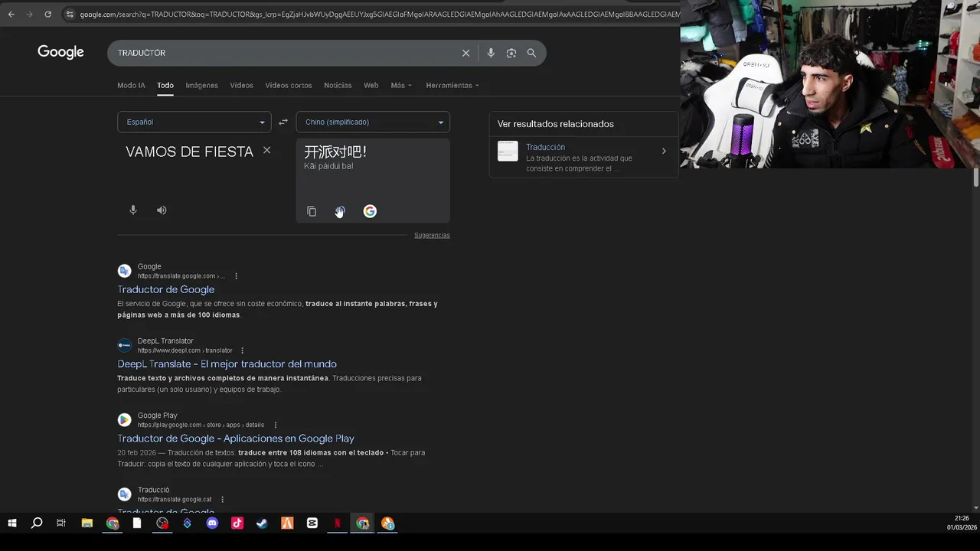Open options menu for Traducció result

222,500
